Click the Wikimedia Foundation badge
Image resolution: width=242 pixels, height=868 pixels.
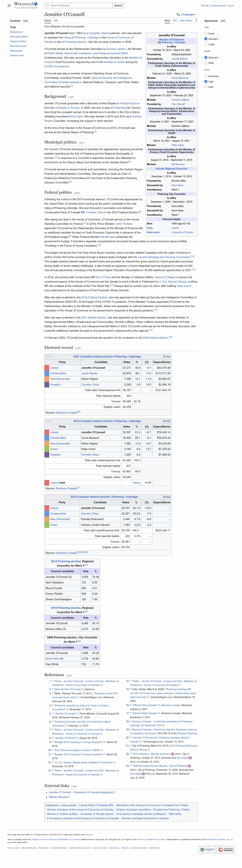[207, 850]
